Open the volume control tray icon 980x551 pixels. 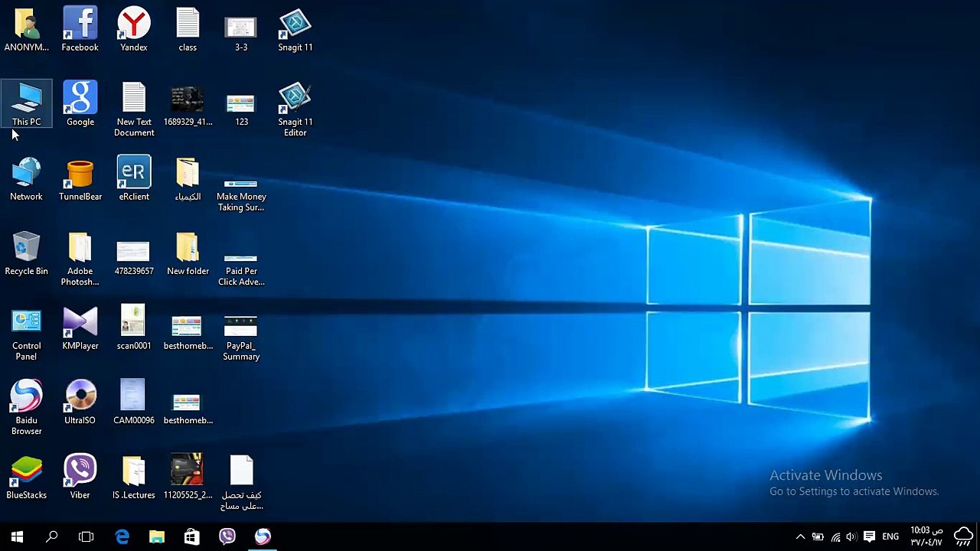(851, 537)
